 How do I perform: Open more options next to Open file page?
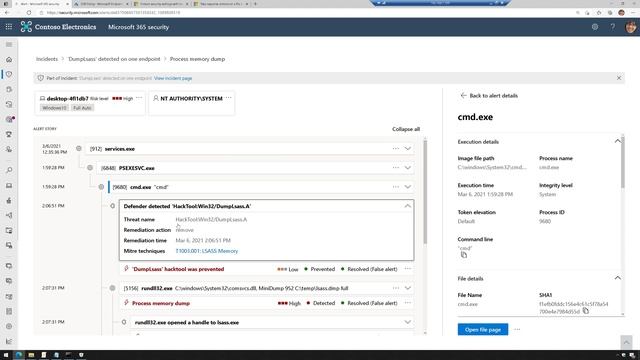tap(517, 329)
